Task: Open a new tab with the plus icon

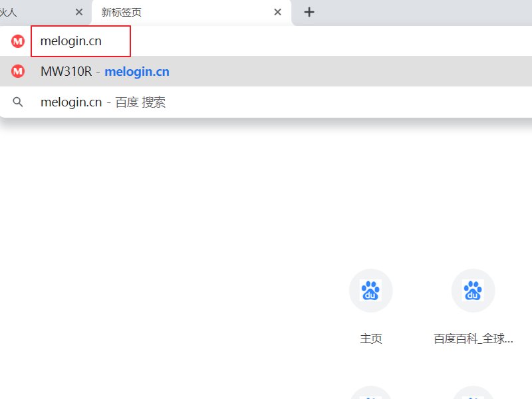Action: (x=309, y=11)
